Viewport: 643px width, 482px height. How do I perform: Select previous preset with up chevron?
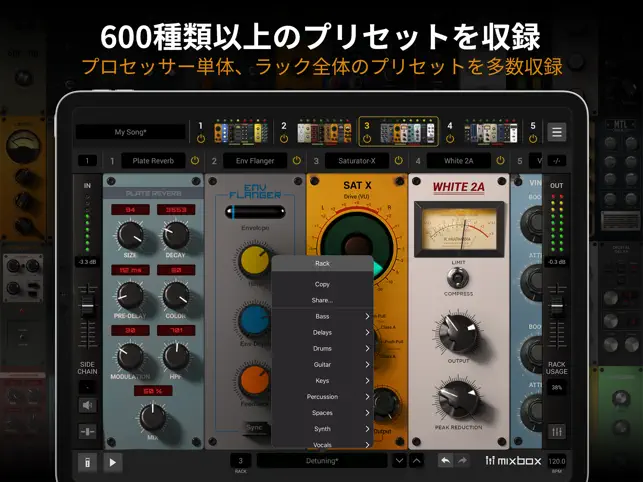[417, 461]
